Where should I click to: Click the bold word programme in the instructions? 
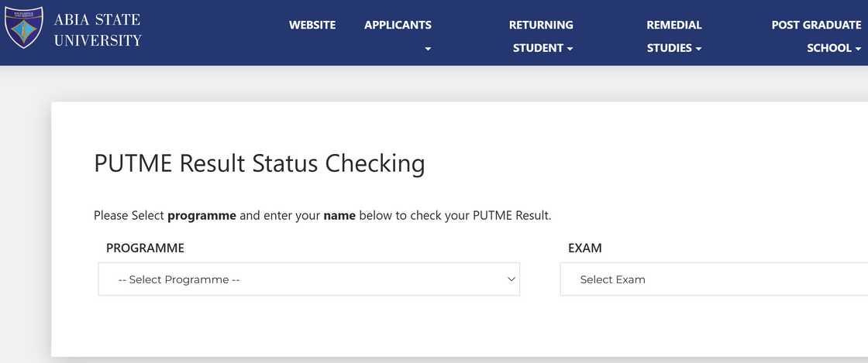tap(201, 215)
